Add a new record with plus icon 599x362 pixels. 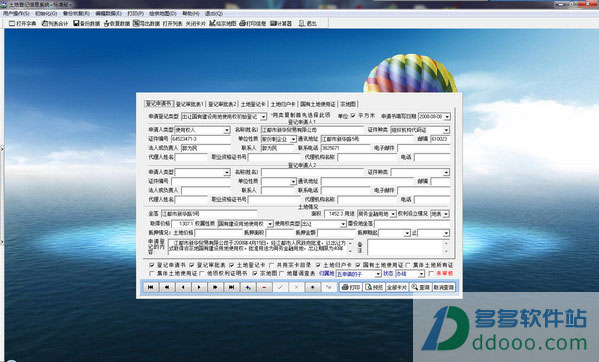(x=248, y=287)
